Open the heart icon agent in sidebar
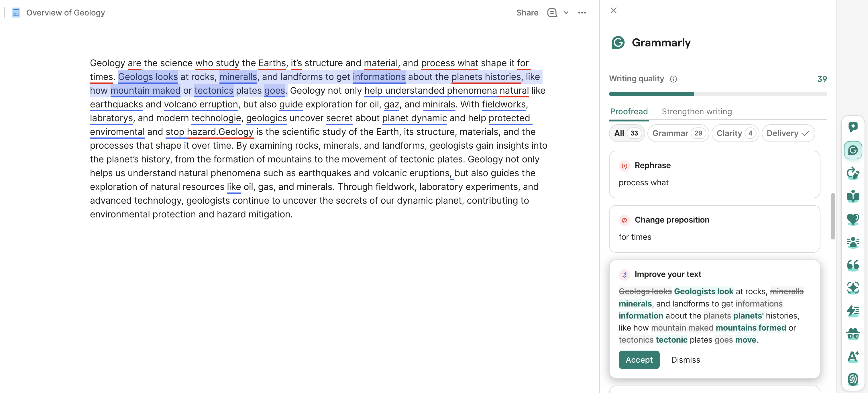The image size is (868, 393). pos(853,219)
